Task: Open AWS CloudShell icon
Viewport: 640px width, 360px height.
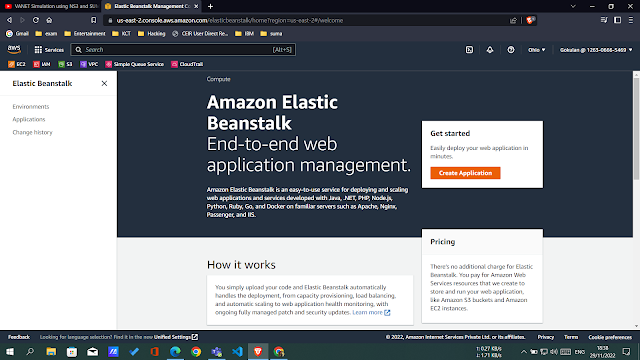Action: tap(469, 50)
